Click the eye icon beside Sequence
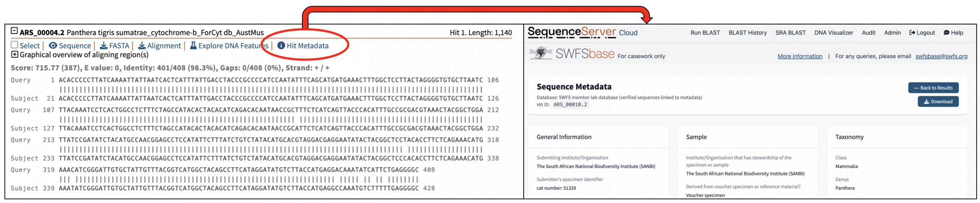 (53, 46)
